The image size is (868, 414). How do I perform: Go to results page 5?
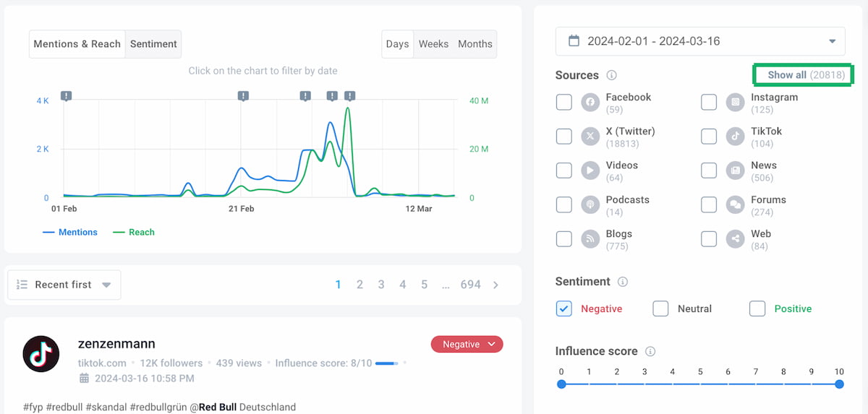coord(425,285)
